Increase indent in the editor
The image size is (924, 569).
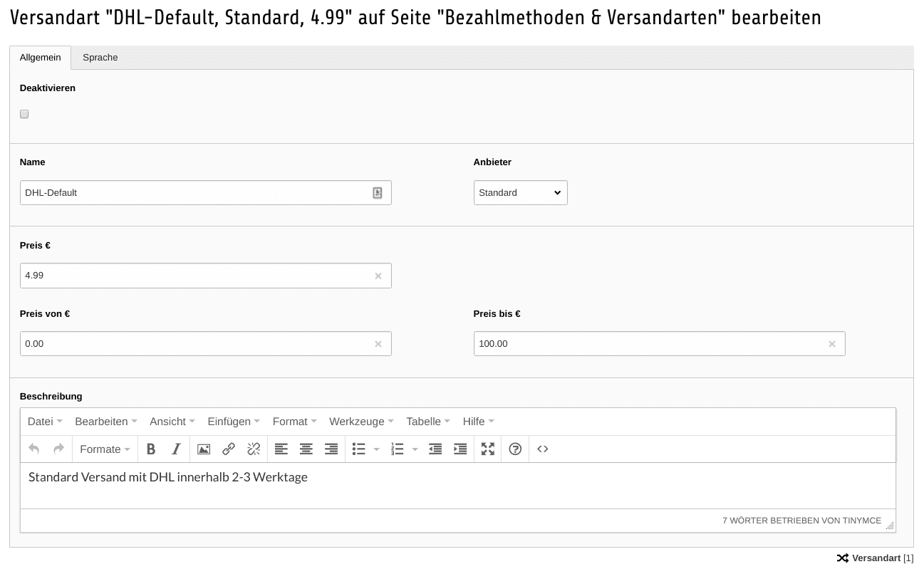point(460,449)
